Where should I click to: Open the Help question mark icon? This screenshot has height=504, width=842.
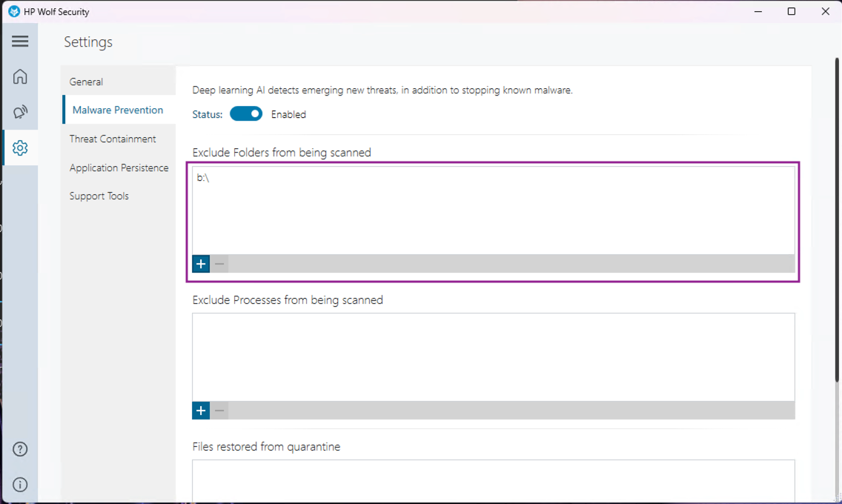click(x=20, y=449)
